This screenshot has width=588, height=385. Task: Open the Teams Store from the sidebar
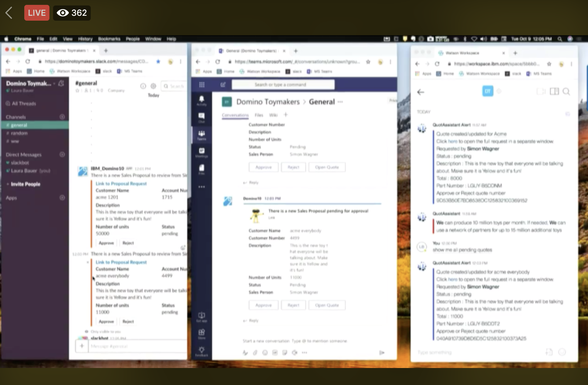[202, 334]
